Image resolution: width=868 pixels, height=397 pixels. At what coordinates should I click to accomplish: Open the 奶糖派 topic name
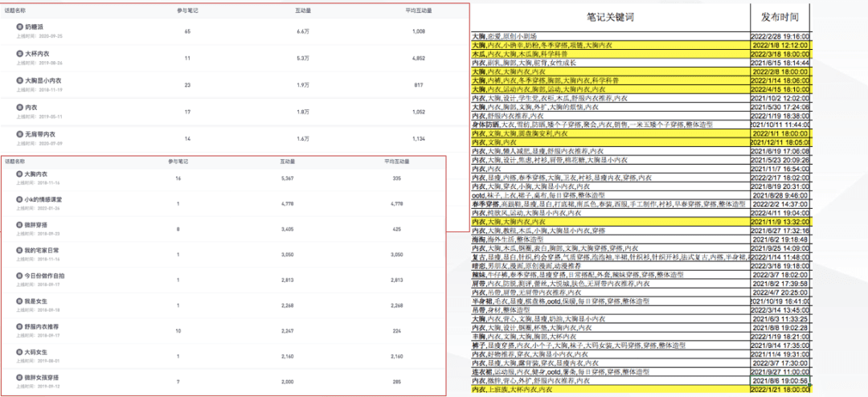tap(33, 27)
